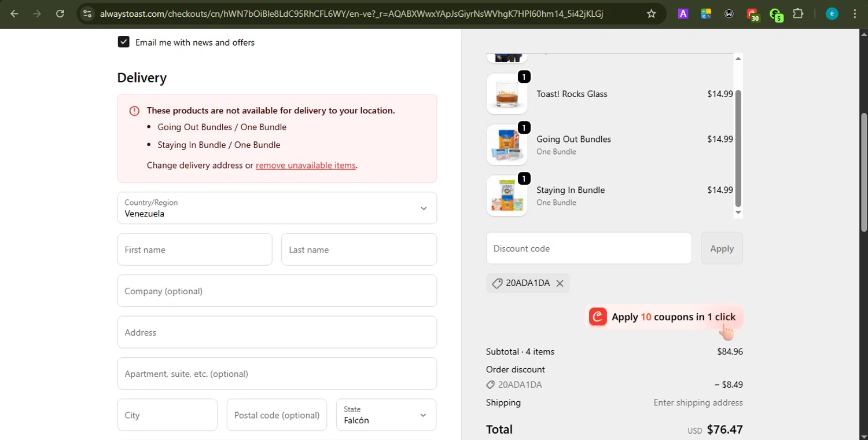Open the Extensions puzzle-piece menu

[x=798, y=14]
